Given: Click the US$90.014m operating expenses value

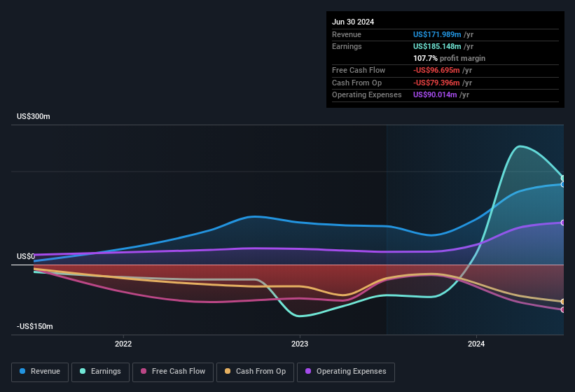Looking at the screenshot, I should 435,95.
